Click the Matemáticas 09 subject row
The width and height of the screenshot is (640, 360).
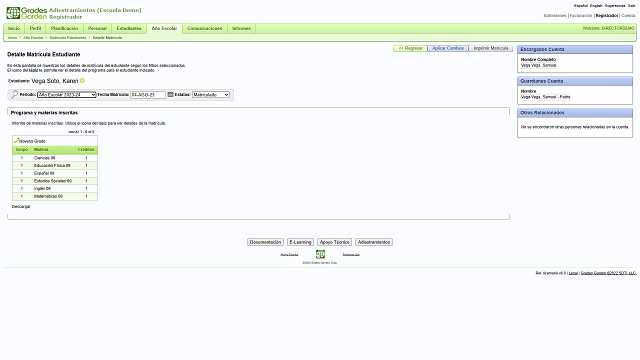tap(55, 196)
